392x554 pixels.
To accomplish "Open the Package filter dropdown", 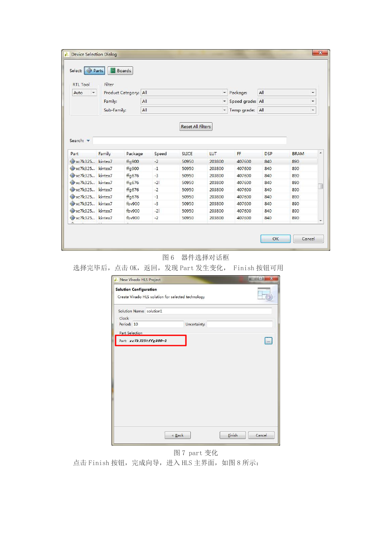I will [x=287, y=92].
